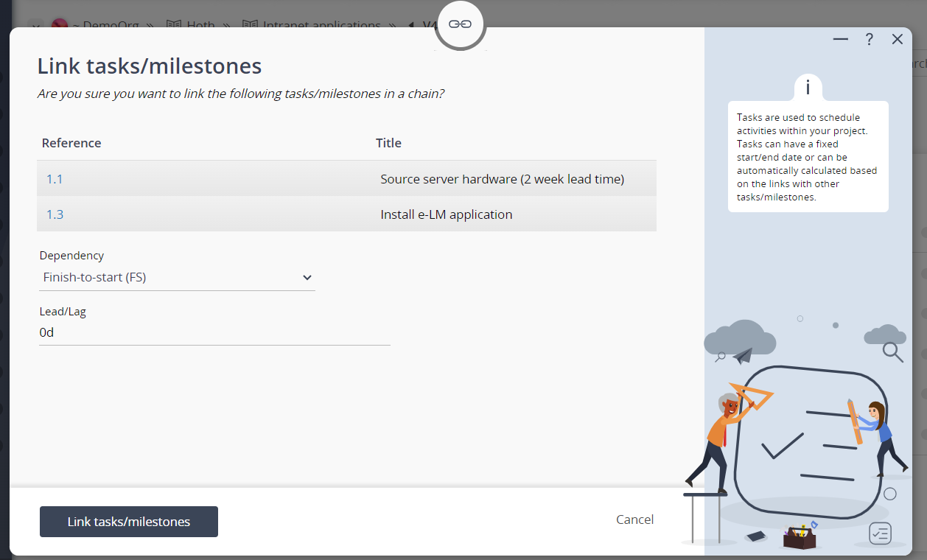The image size is (927, 560).
Task: Select the Install e-LM application row
Action: pos(346,214)
